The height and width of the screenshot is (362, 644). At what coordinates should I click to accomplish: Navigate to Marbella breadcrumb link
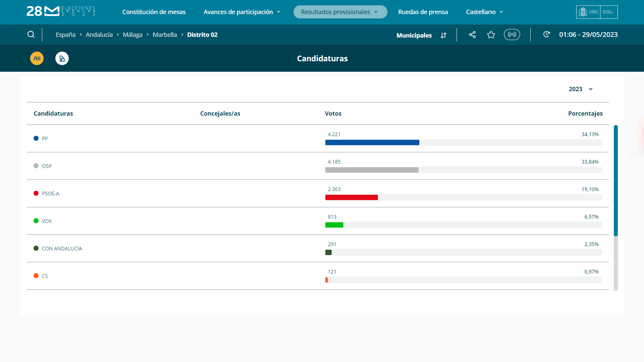pos(165,35)
